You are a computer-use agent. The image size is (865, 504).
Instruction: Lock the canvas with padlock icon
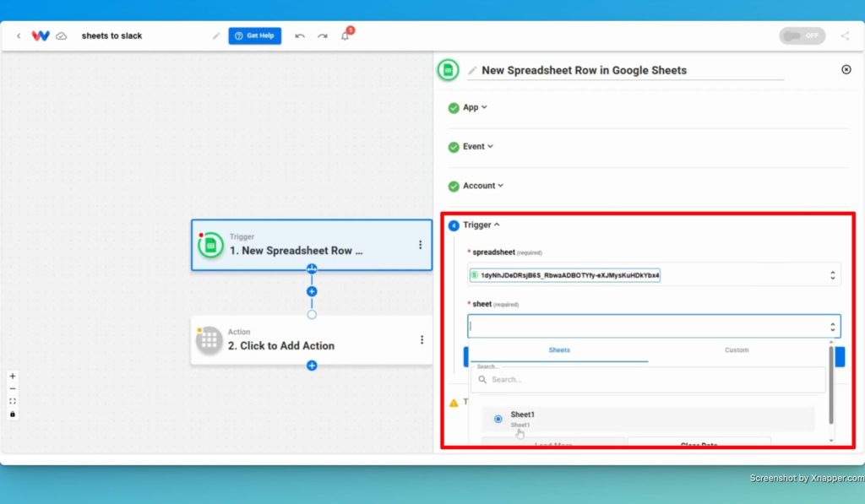(13, 415)
